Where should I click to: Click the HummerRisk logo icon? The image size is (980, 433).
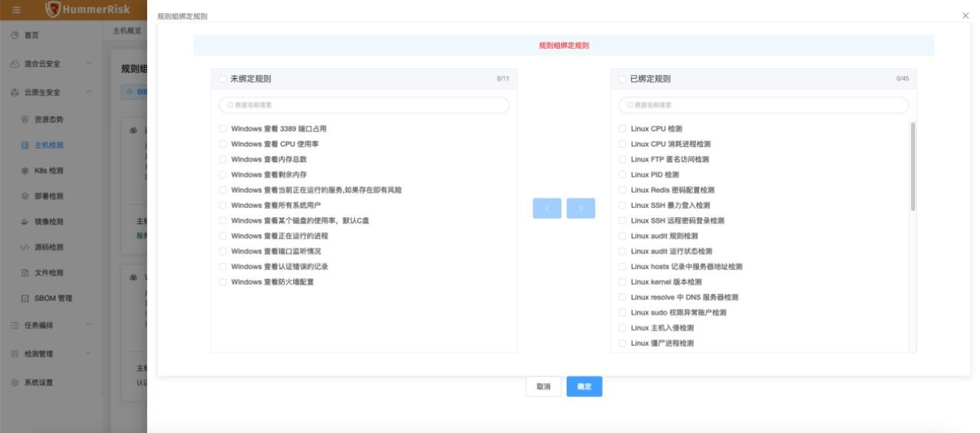[x=53, y=10]
